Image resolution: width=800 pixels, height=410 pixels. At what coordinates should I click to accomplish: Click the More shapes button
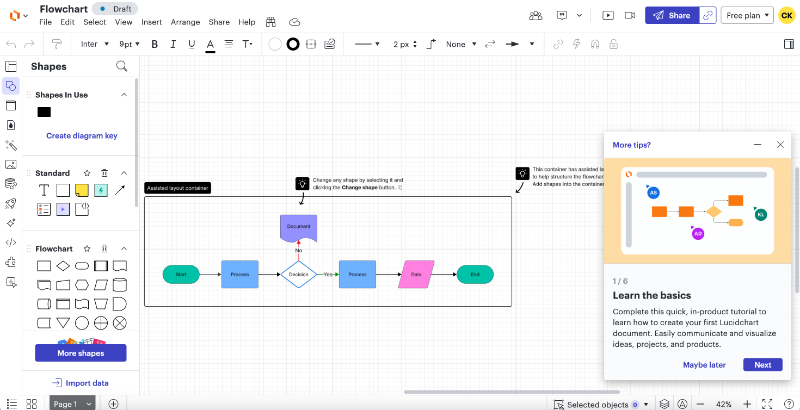pyautogui.click(x=81, y=353)
